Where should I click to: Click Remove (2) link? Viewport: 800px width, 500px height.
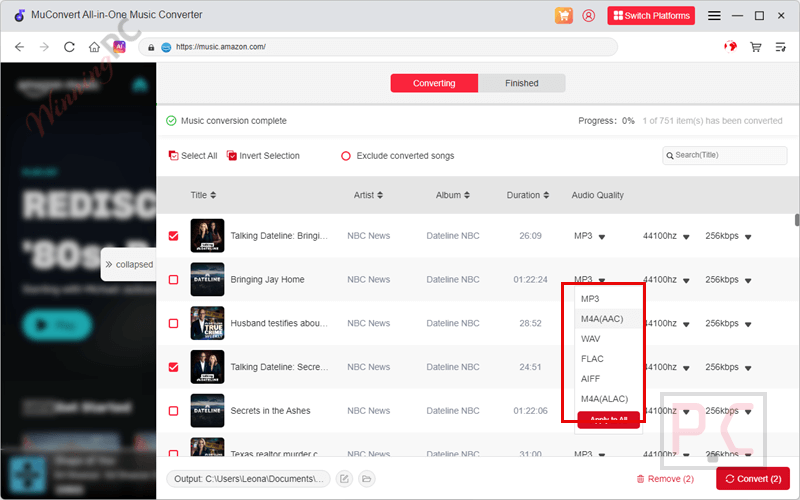(665, 479)
